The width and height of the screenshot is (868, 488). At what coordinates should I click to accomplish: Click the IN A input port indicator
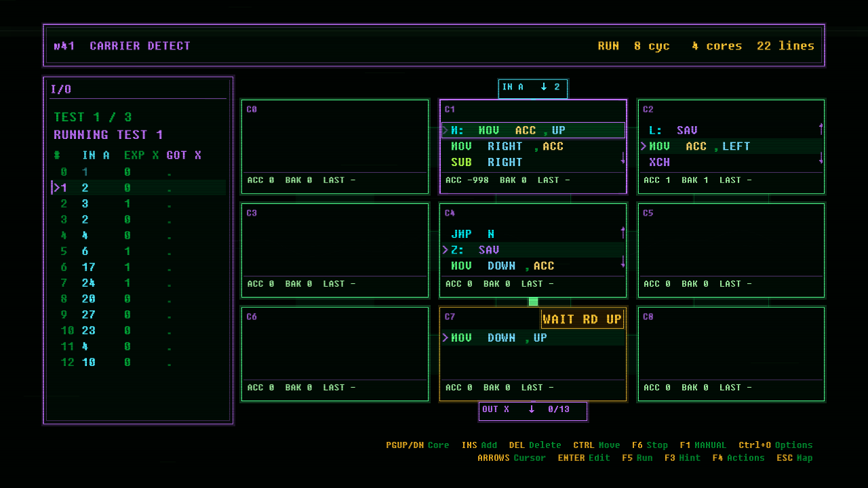(533, 88)
